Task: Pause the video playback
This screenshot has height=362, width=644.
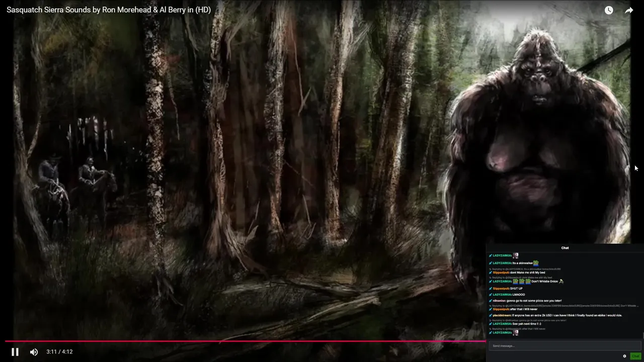Action: coord(15,352)
